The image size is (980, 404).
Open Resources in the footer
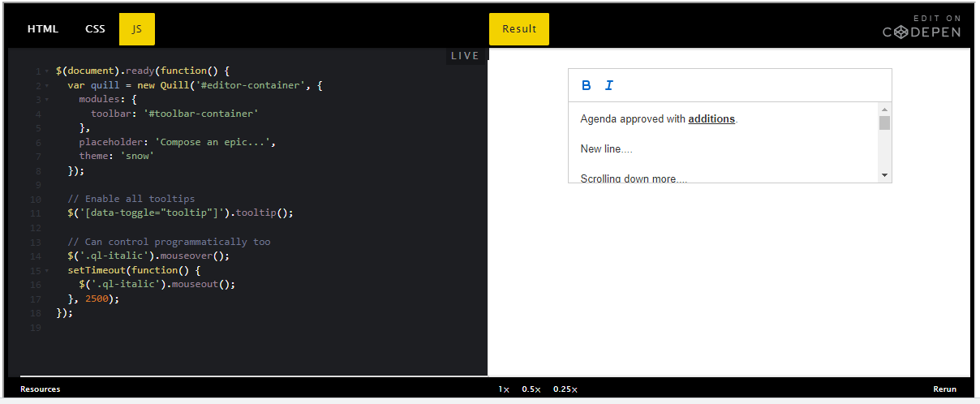click(41, 389)
